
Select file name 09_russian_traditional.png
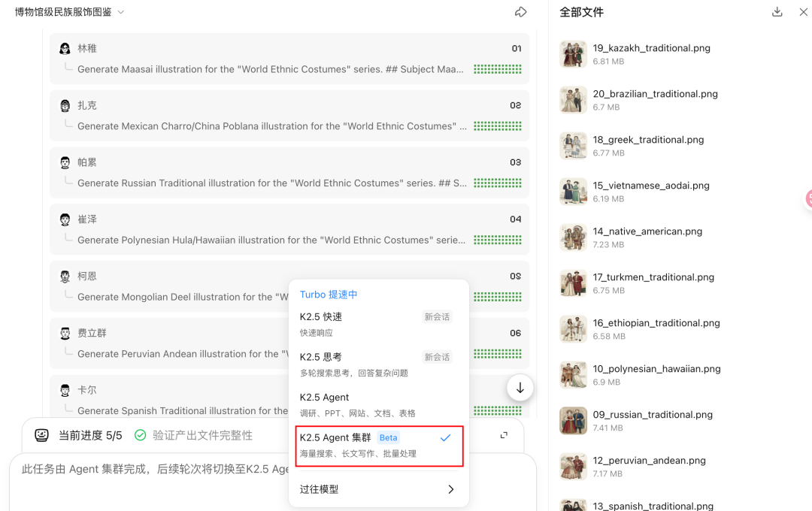pyautogui.click(x=653, y=415)
